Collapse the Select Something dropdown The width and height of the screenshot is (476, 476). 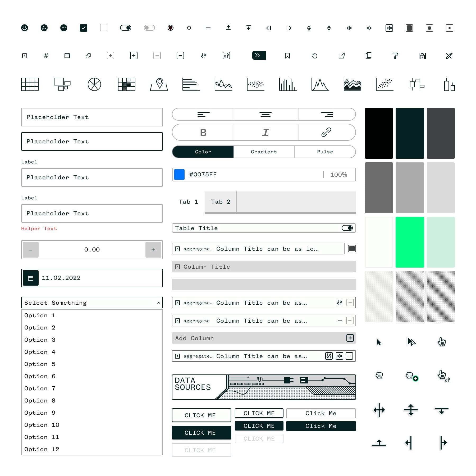tap(158, 303)
